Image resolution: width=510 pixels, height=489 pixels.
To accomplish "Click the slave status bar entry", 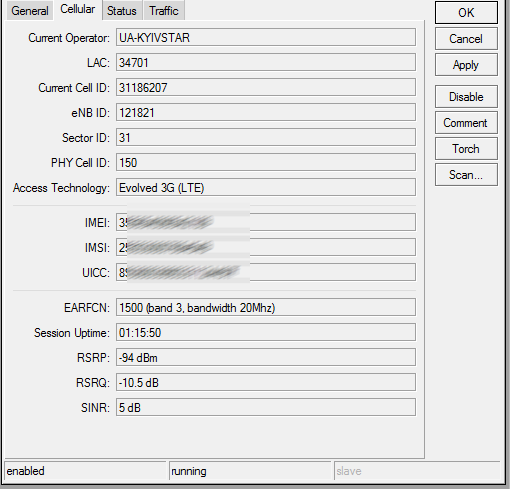I will click(x=417, y=471).
